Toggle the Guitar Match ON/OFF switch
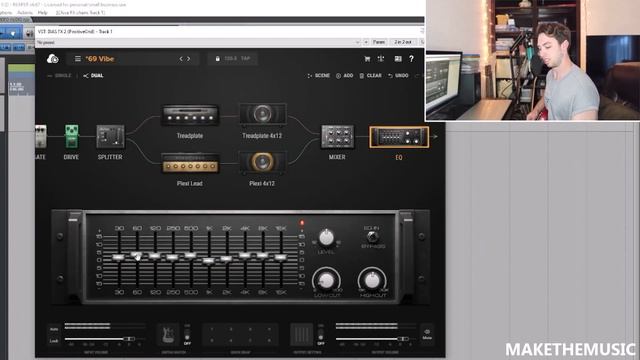Screen dimensions: 640x360 point(187,336)
